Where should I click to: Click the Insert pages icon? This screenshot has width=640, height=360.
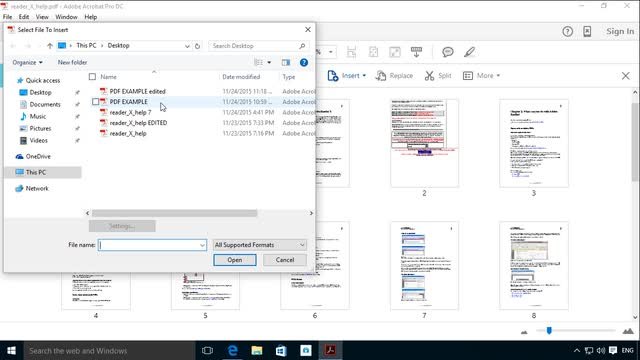click(x=333, y=76)
